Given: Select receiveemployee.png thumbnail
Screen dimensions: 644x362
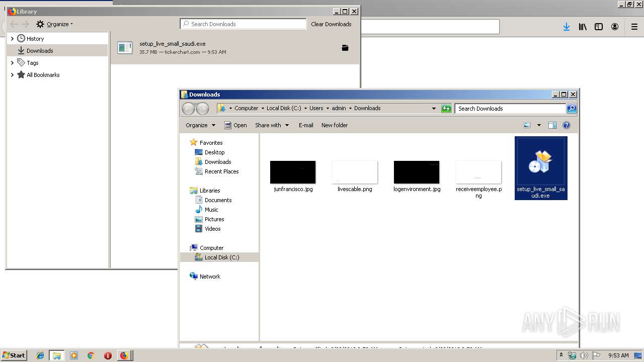Looking at the screenshot, I should point(478,172).
